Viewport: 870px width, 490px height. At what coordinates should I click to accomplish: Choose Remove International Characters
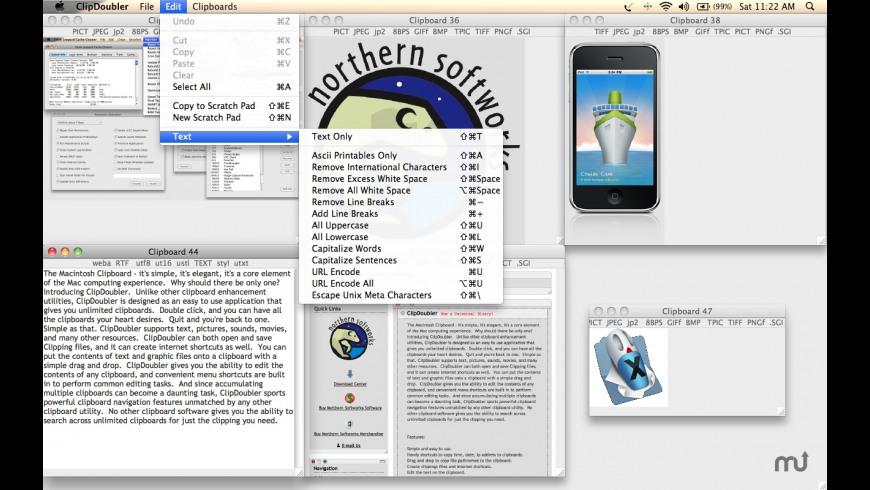[401, 167]
